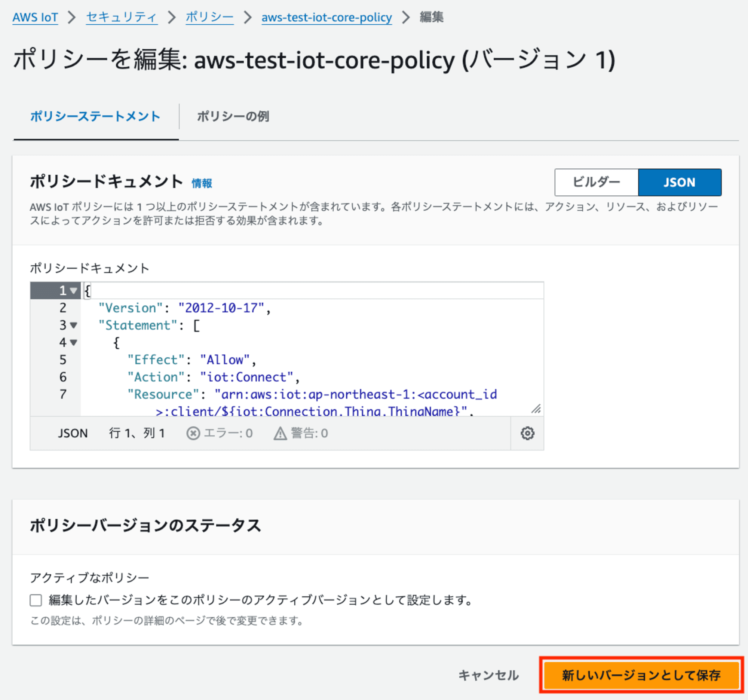The width and height of the screenshot is (748, 700).
Task: Enable the active policy version checkbox
Action: coord(36,600)
